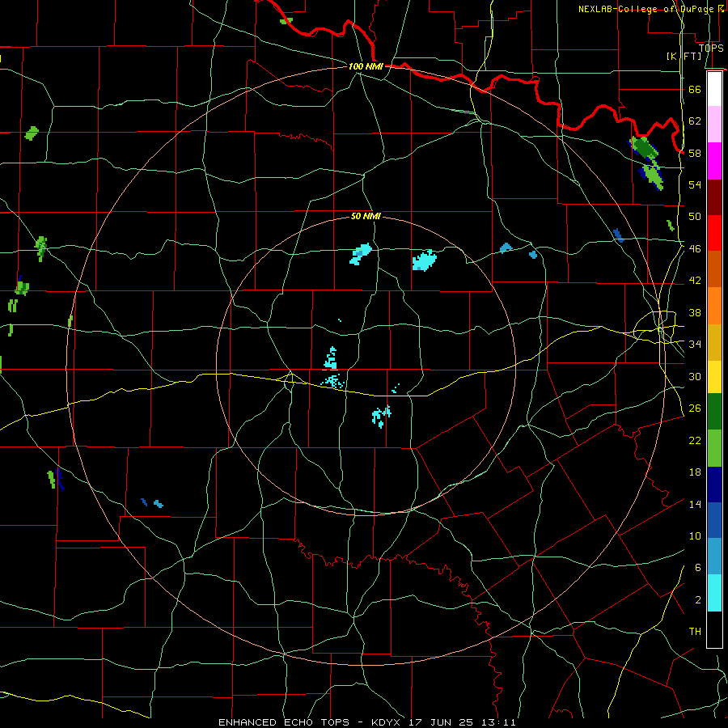This screenshot has height=728, width=728.
Task: Click the bright yellow legend swatch
Action: (714, 377)
